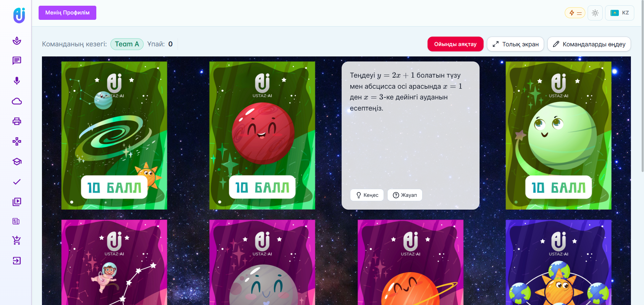Toggle the light theme sun button
The height and width of the screenshot is (305, 644).
pos(595,13)
